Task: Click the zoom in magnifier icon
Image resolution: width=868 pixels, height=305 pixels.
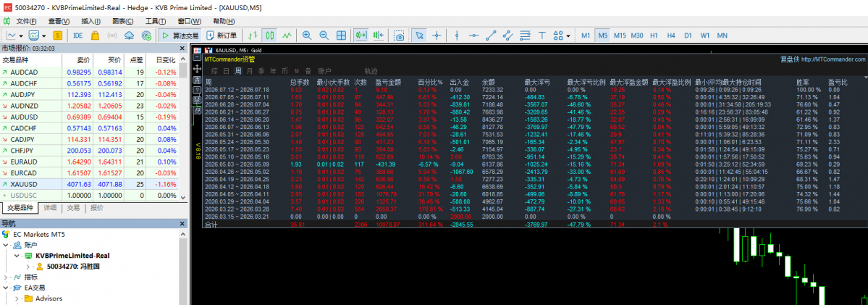Action: click(x=306, y=35)
